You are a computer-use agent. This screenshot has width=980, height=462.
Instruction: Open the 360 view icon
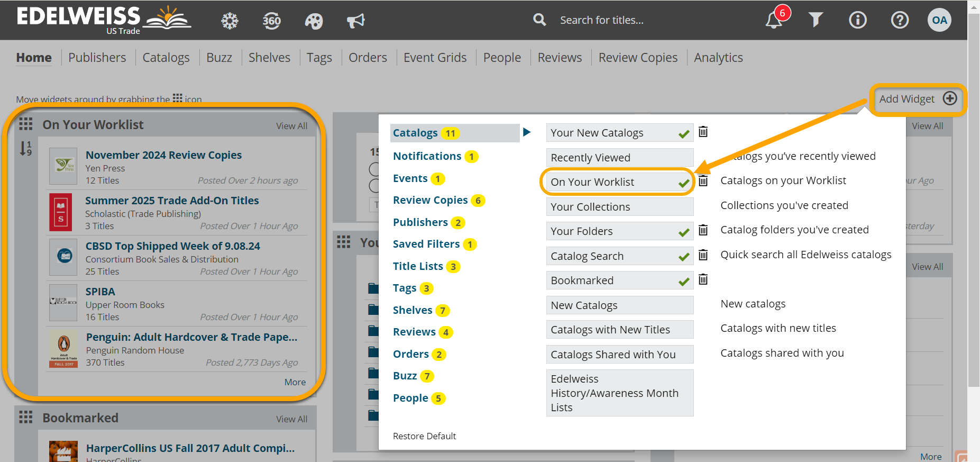[x=272, y=21]
